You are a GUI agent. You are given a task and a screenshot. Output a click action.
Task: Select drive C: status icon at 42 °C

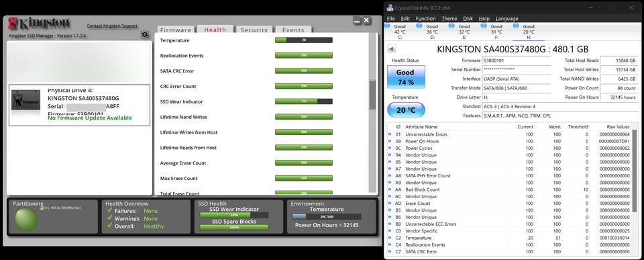[x=387, y=26]
